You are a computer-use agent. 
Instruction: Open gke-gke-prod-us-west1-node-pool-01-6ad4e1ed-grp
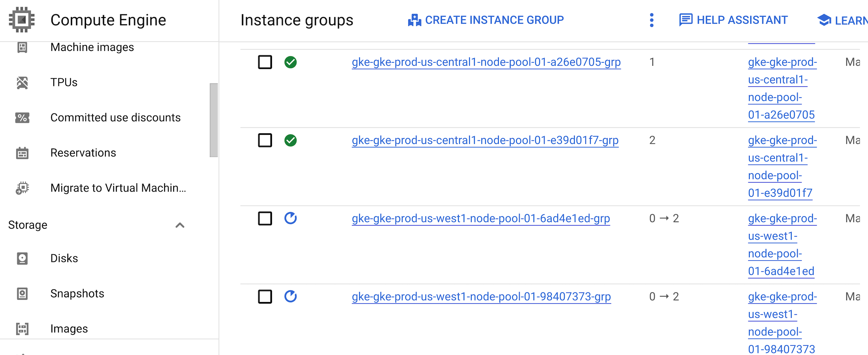[480, 219]
